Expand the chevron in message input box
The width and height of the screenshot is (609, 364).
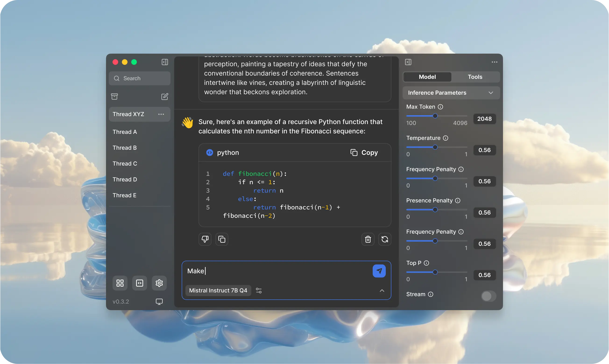[x=382, y=290]
